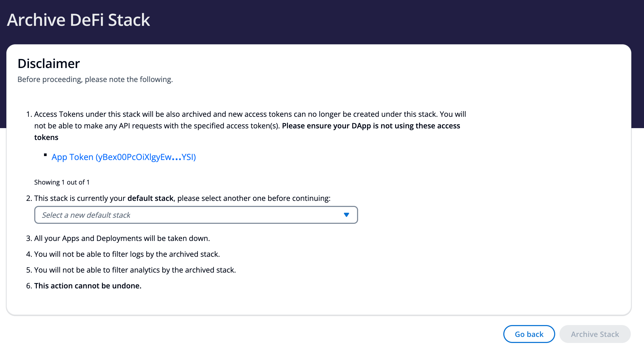Image resolution: width=644 pixels, height=358 pixels.
Task: Click 'You will not be able to filter analytics' line
Action: [135, 270]
